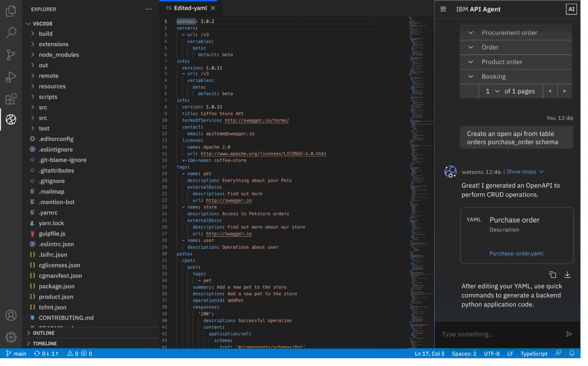588x366 pixels.
Task: Type in the chat input field
Action: pos(501,334)
